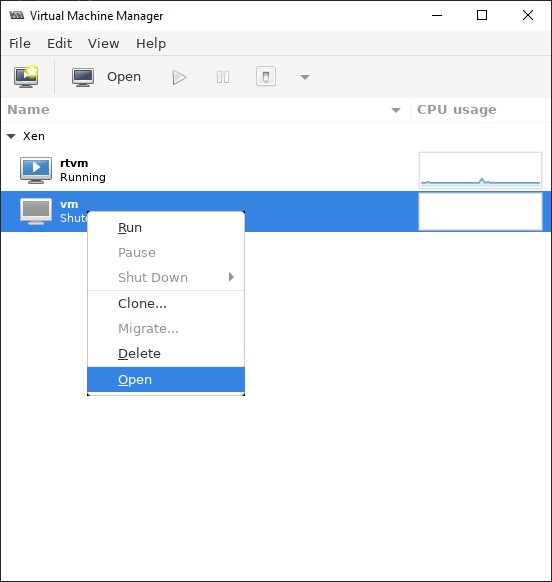
Task: Open the File menu
Action: [20, 43]
